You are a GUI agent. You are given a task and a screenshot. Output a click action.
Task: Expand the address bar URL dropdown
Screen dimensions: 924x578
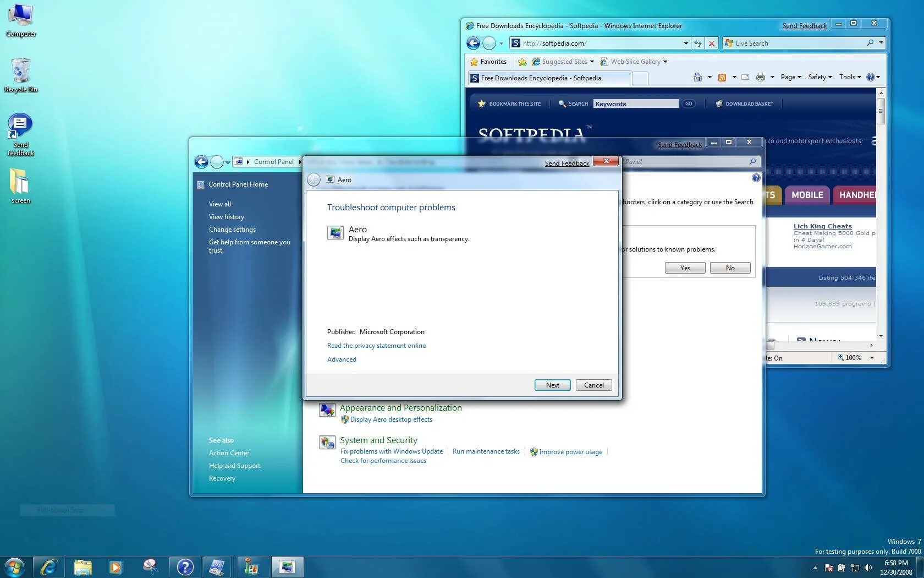pos(686,43)
